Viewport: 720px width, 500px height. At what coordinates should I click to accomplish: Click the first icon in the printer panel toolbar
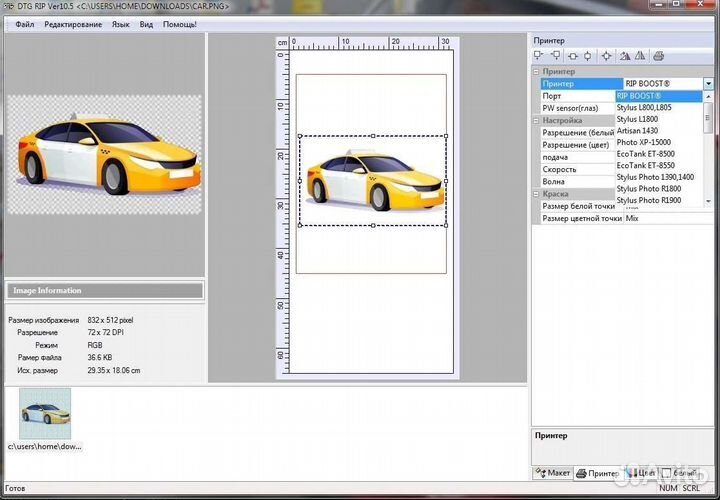[540, 56]
